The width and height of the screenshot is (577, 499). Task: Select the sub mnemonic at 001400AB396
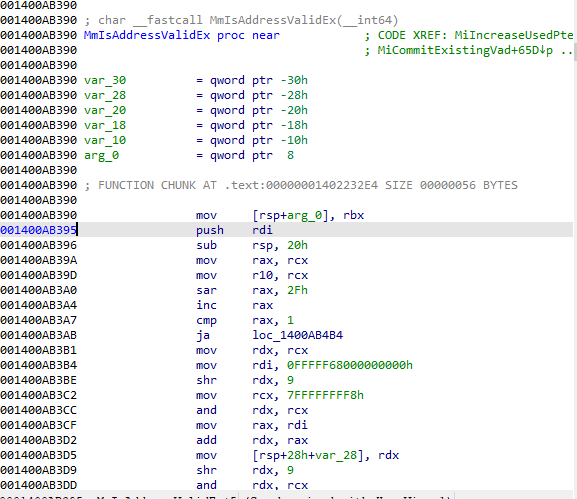tap(206, 245)
